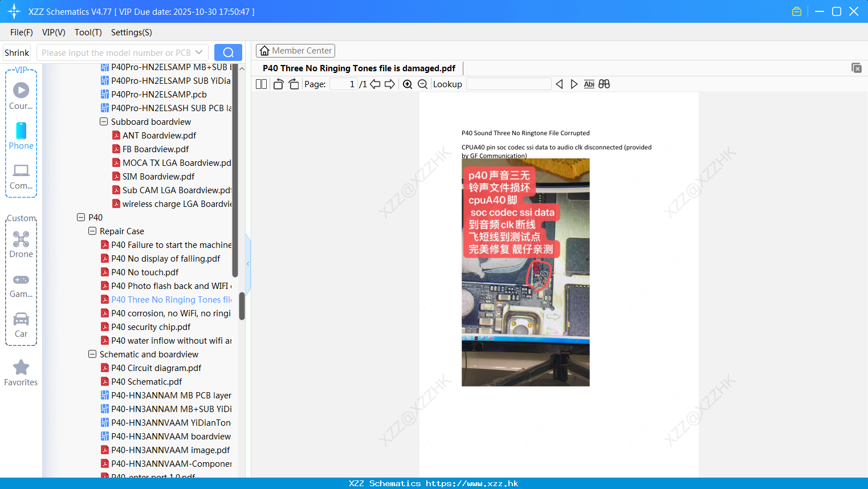Click the binoculars search icon
The width and height of the screenshot is (868, 489).
604,84
